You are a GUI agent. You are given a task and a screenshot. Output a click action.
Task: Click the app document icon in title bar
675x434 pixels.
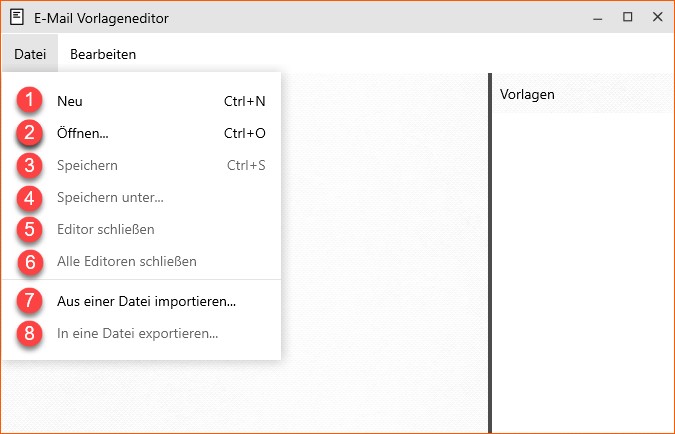pyautogui.click(x=17, y=18)
